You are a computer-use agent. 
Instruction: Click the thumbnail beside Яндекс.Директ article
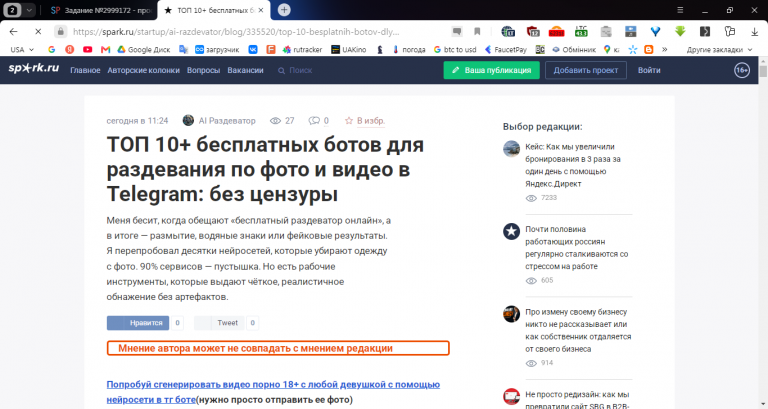(511, 148)
